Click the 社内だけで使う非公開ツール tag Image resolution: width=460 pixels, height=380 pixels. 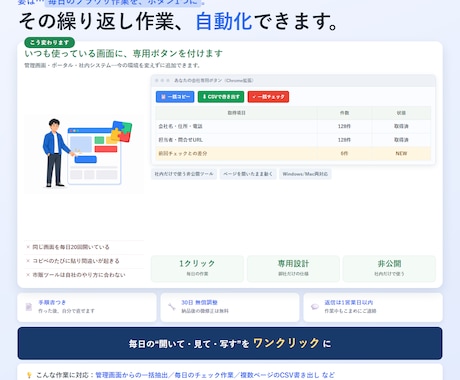[x=184, y=174]
